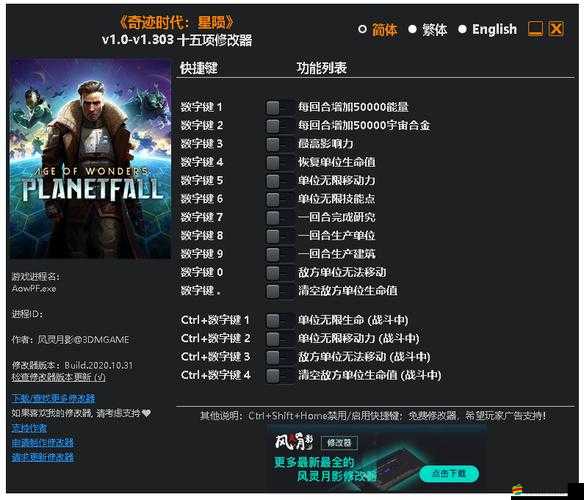
Task: Click the 作者: 风灵月影@3DMGAME text
Action: [70, 340]
